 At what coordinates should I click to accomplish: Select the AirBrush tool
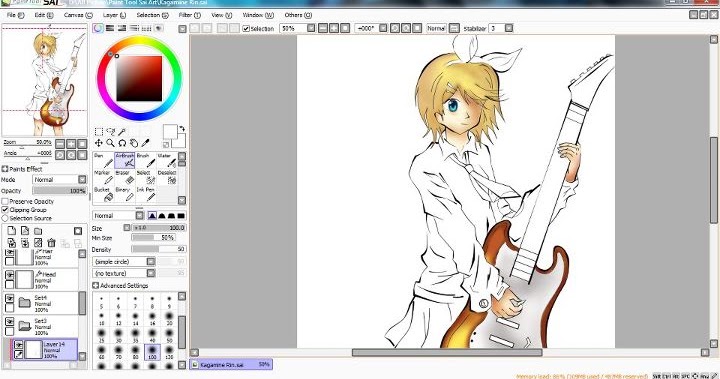click(x=124, y=161)
